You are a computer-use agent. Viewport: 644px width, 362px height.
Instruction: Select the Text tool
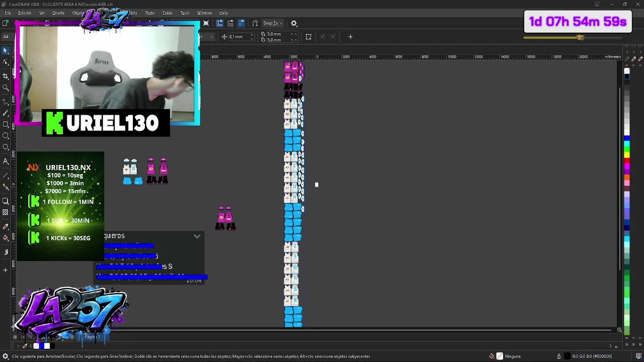coord(6,161)
